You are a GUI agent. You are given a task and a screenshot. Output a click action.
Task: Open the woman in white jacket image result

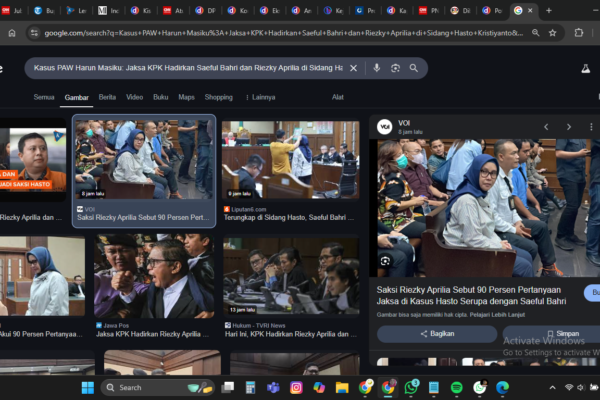(42, 276)
